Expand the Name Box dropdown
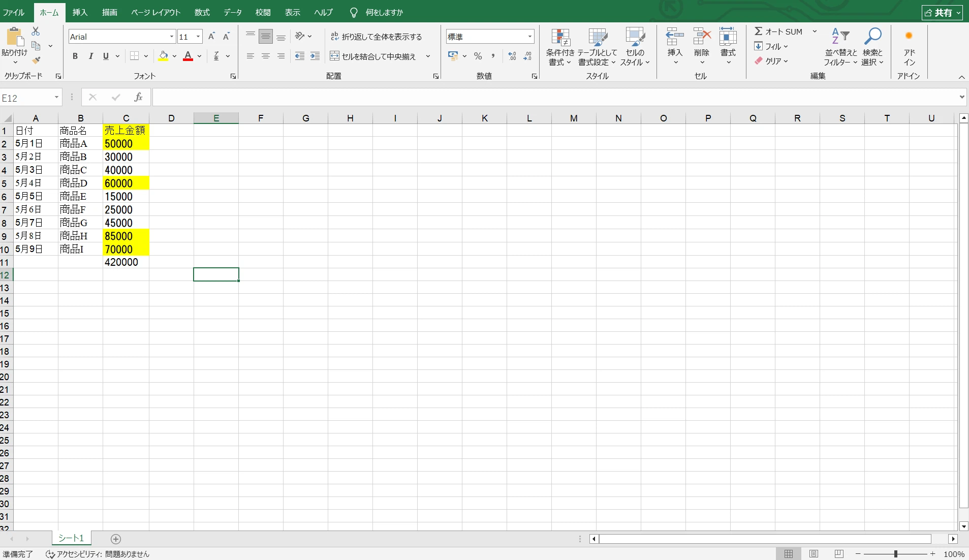This screenshot has height=560, width=969. [x=56, y=98]
